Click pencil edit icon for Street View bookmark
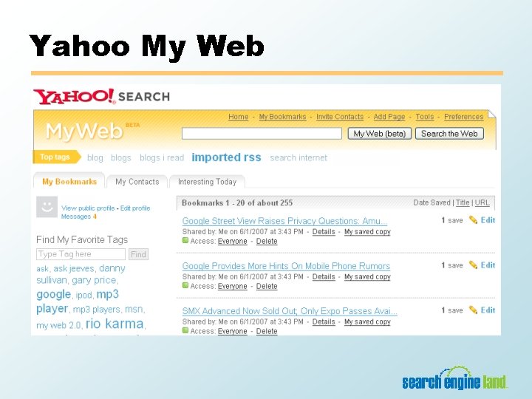This screenshot has width=532, height=399. [473, 220]
